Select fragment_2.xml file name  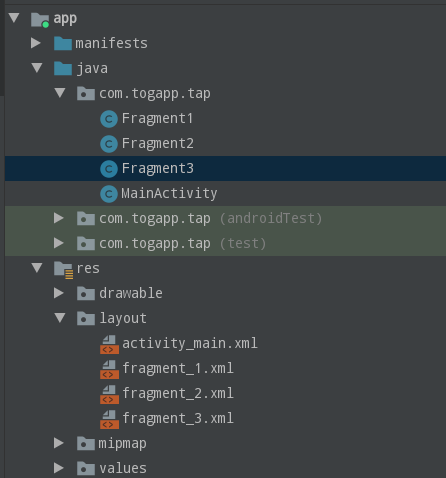178,393
